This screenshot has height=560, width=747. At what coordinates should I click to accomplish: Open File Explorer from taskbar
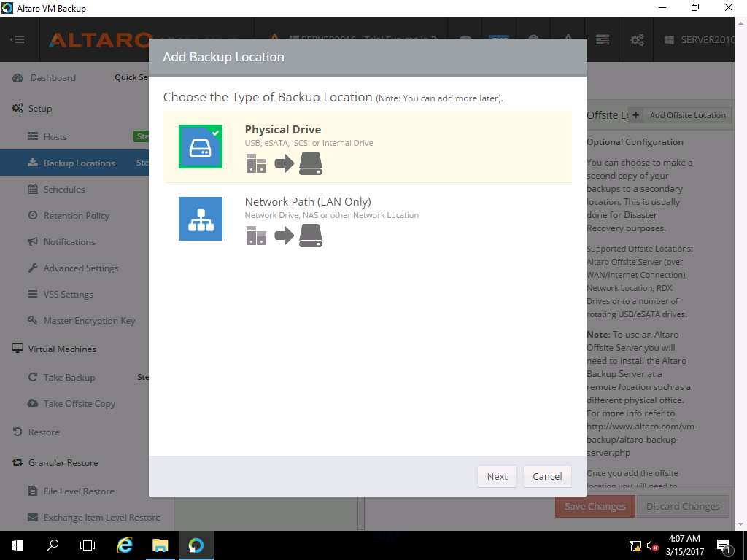pos(160,545)
